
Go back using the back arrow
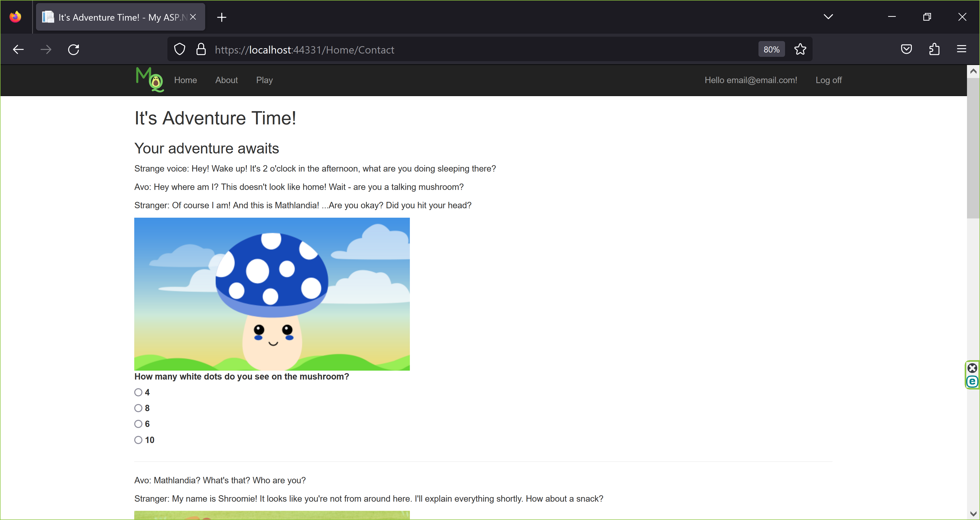pos(18,49)
